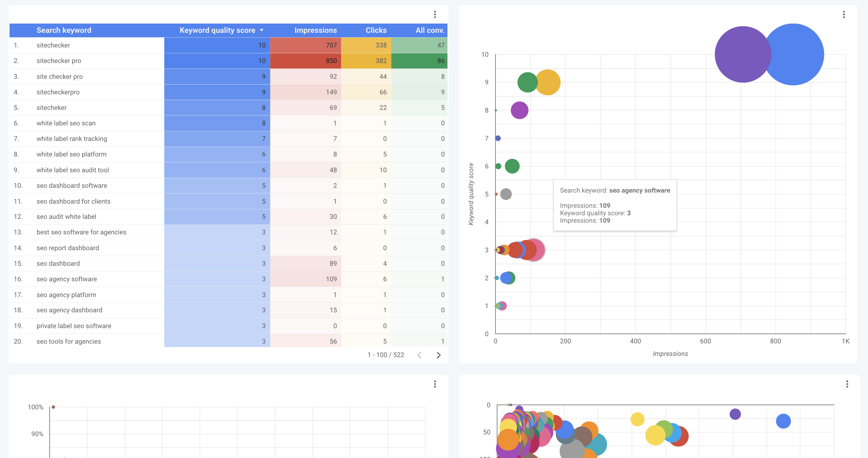Image resolution: width=868 pixels, height=458 pixels.
Task: Click the 'seo report dashboard' keyword
Action: coord(68,248)
